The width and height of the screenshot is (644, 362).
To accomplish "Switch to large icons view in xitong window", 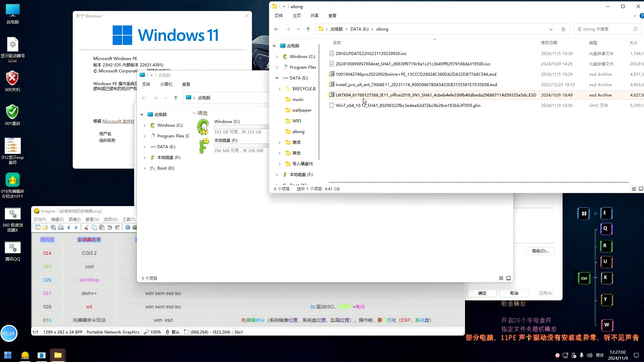I will click(x=641, y=189).
